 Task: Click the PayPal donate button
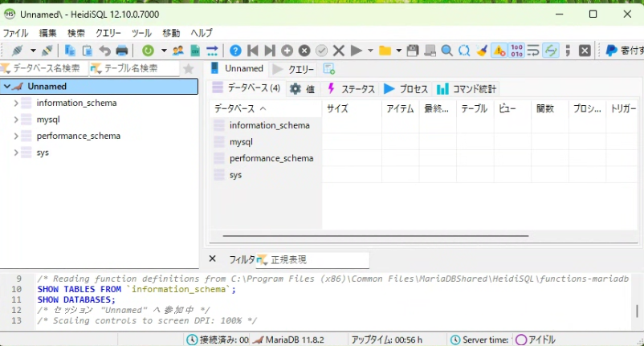(624, 51)
